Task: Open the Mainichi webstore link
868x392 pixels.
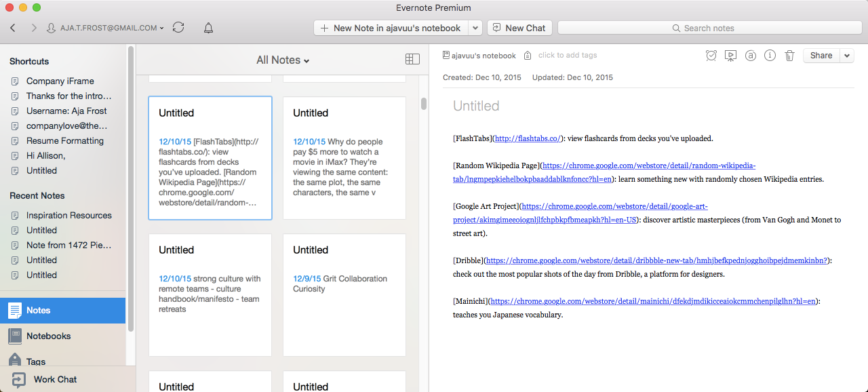Action: pyautogui.click(x=653, y=301)
